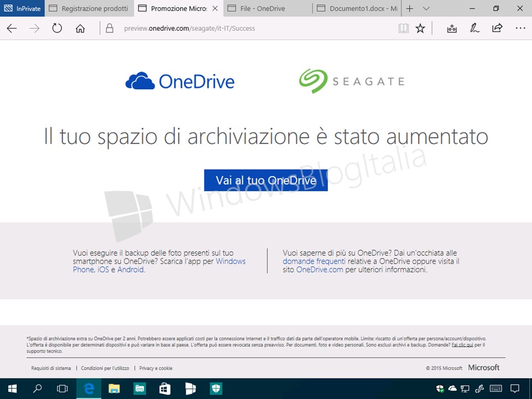The image size is (532, 399).
Task: Open the Documento1.docx tab
Action: (357, 8)
